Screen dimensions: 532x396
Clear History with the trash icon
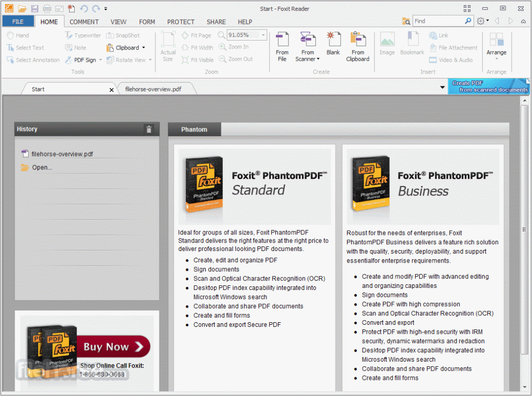point(149,129)
